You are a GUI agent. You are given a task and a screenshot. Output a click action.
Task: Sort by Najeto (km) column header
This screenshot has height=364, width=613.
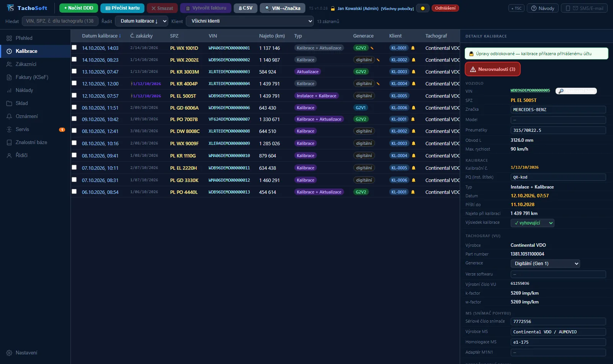272,36
